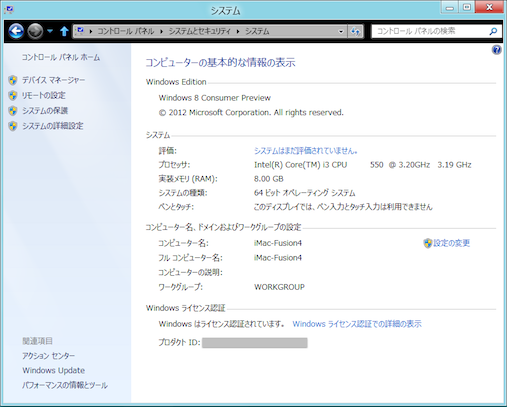Open the address bar history dropdown
The width and height of the screenshot is (507, 407).
click(x=341, y=32)
